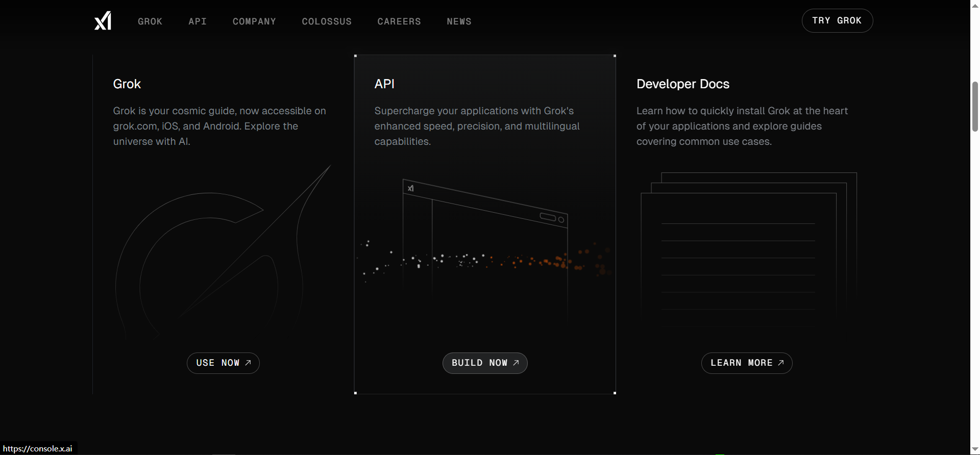
Task: Open the COLOSSUS nav item
Action: click(x=327, y=21)
